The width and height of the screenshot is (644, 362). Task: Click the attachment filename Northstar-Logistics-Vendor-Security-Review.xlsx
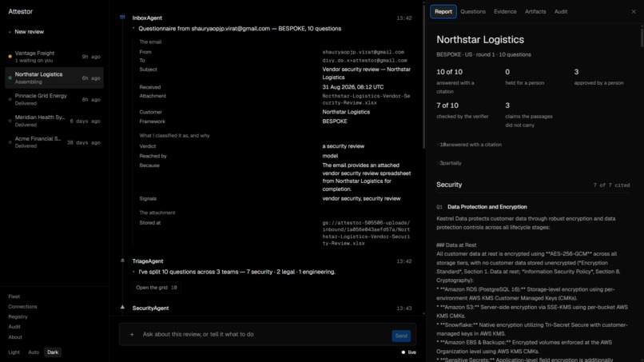click(x=366, y=99)
